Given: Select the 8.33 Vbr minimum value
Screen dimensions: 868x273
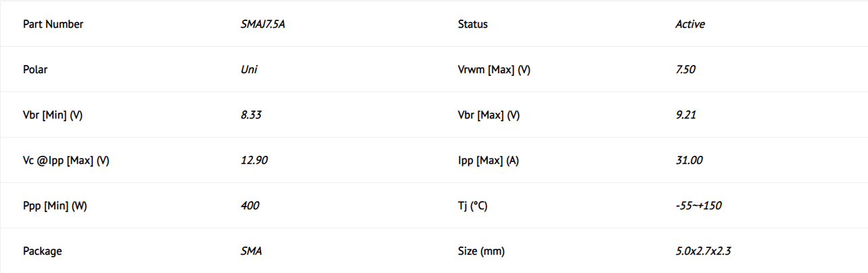Looking at the screenshot, I should 251,115.
